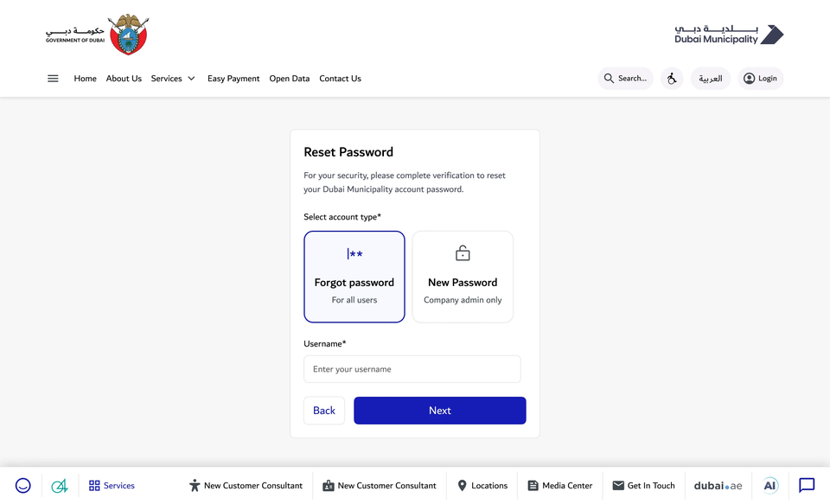This screenshot has width=830, height=504.
Task: Switch language to Arabic
Action: point(711,79)
